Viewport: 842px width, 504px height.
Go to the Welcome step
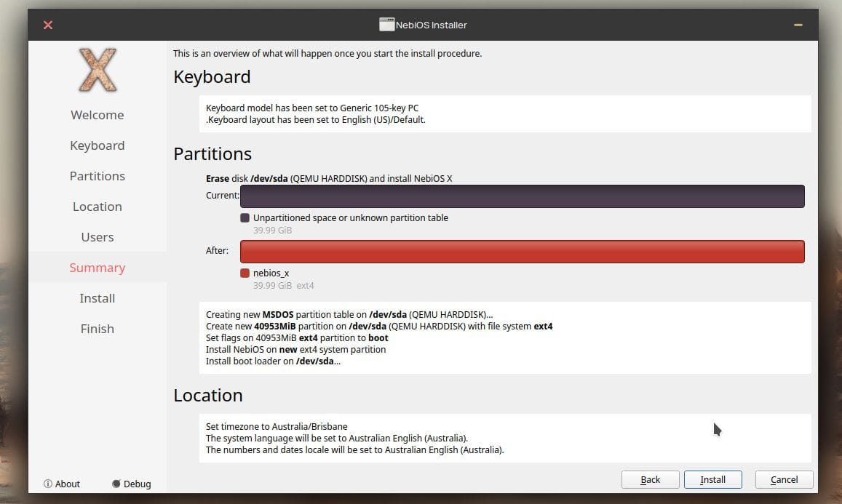pyautogui.click(x=98, y=115)
